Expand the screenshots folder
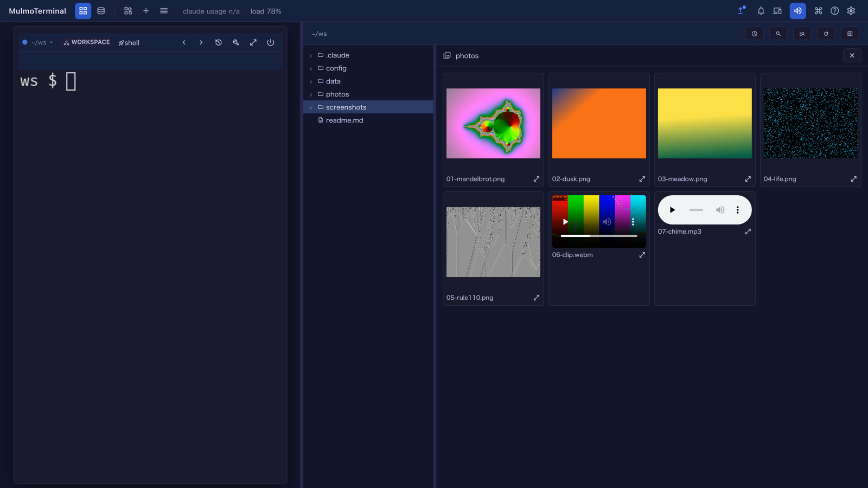The width and height of the screenshot is (868, 488). click(x=311, y=107)
